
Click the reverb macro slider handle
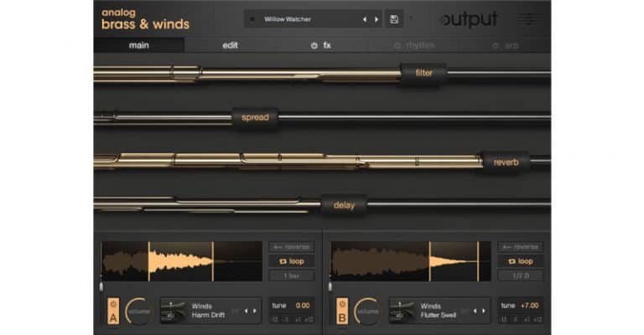[x=506, y=162]
